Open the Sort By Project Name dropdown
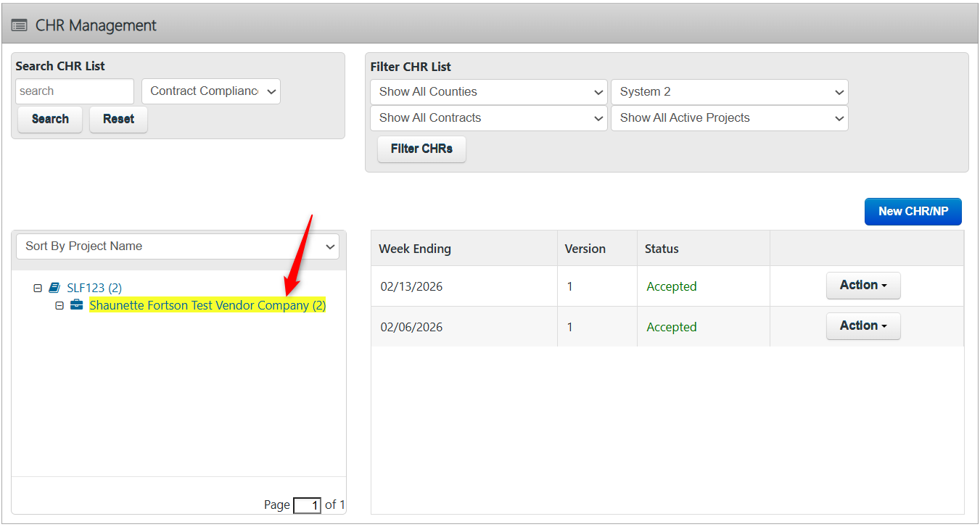980x527 pixels. point(177,246)
